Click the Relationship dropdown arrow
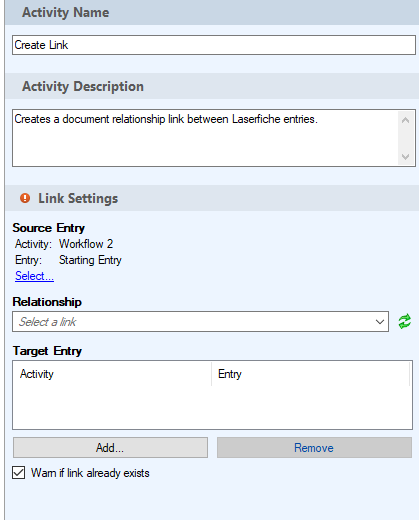Image resolution: width=419 pixels, height=520 pixels. click(x=380, y=322)
